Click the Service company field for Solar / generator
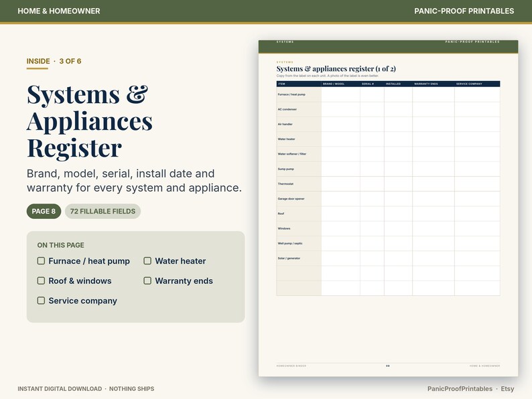This screenshot has height=399, width=532. pyautogui.click(x=477, y=258)
